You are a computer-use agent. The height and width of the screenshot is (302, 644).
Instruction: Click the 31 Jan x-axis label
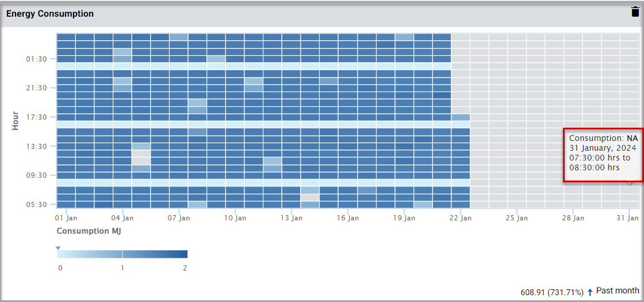[628, 219]
